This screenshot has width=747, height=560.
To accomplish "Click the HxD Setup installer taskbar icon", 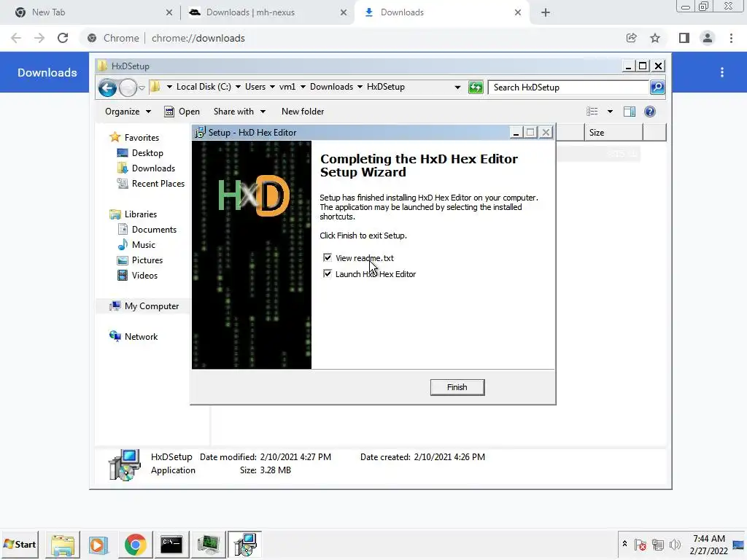I will point(245,544).
